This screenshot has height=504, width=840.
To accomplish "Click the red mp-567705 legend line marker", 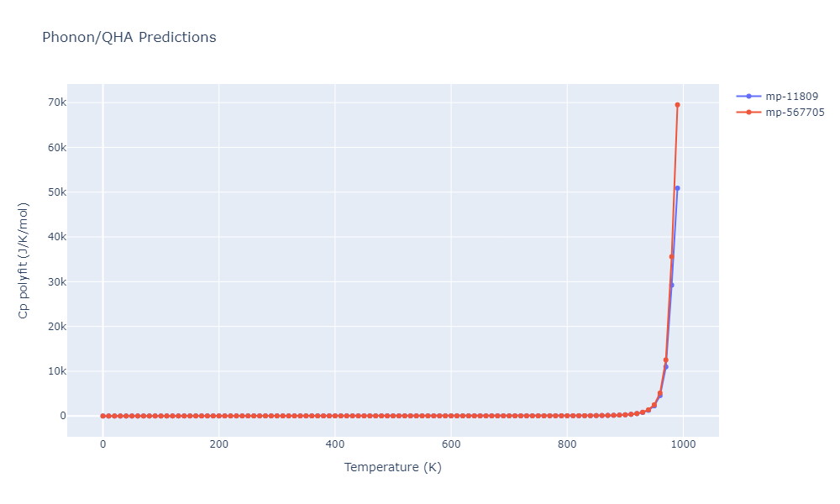I will click(x=748, y=113).
